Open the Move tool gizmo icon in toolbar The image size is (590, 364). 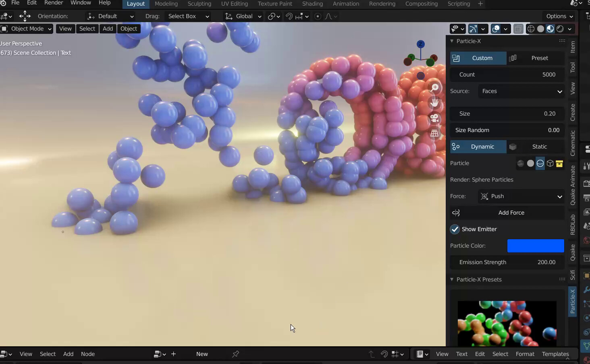[x=25, y=17]
